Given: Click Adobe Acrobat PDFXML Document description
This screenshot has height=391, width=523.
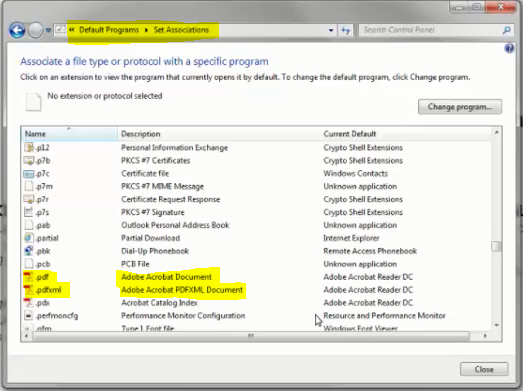Looking at the screenshot, I should 182,290.
